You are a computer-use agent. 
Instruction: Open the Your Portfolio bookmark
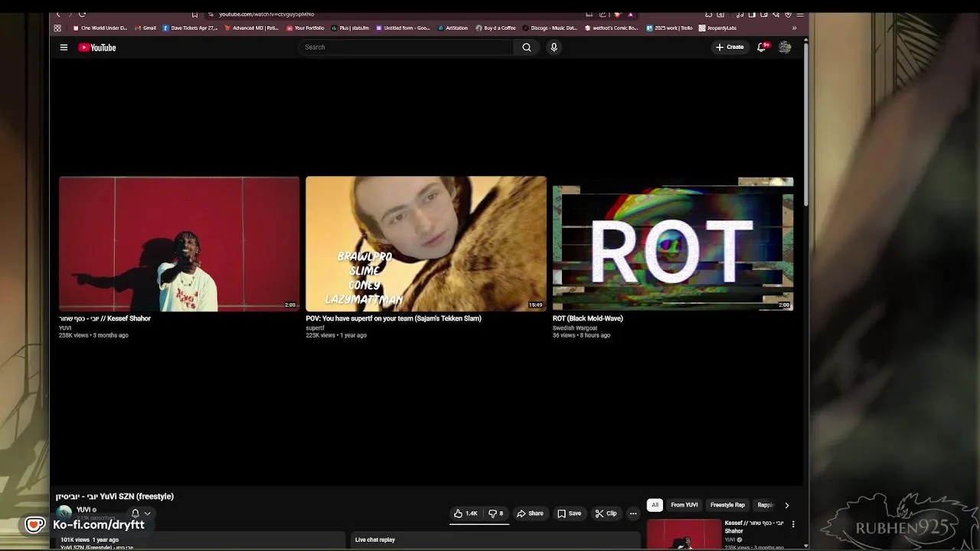tap(305, 28)
